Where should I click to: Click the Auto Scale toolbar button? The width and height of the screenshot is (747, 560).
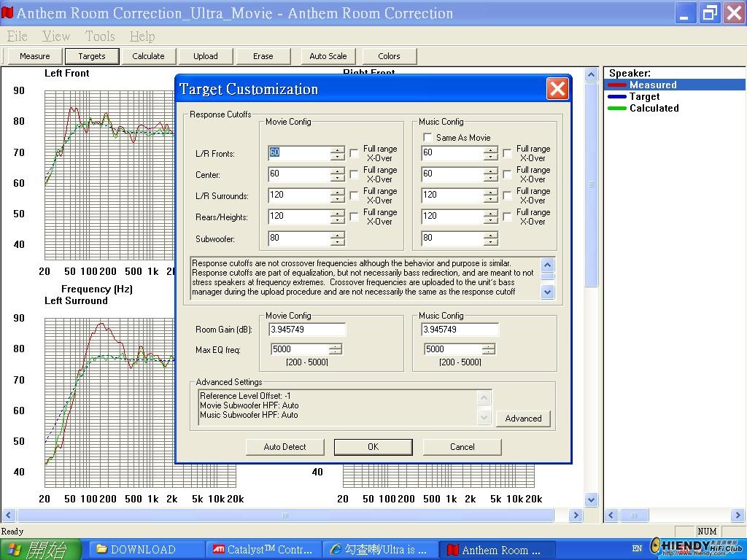point(328,56)
